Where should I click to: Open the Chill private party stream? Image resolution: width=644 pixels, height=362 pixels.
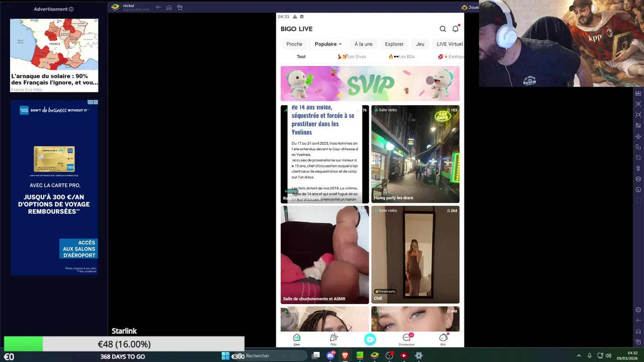tap(415, 254)
